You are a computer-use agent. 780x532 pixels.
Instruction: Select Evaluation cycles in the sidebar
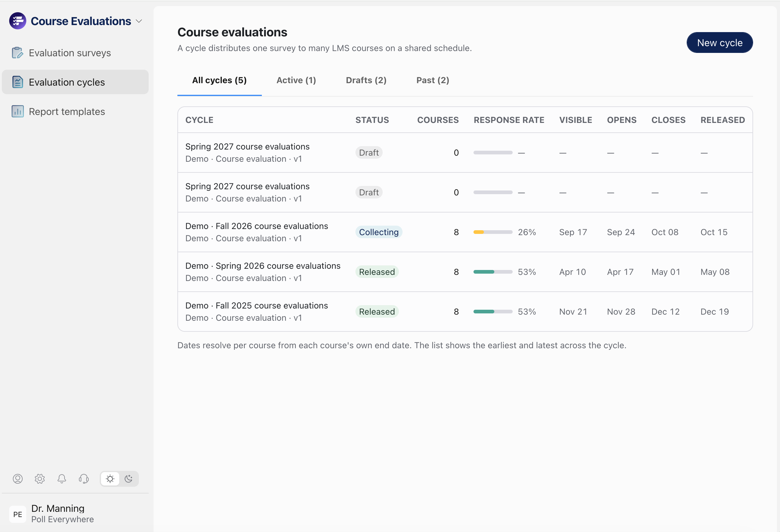coord(75,82)
